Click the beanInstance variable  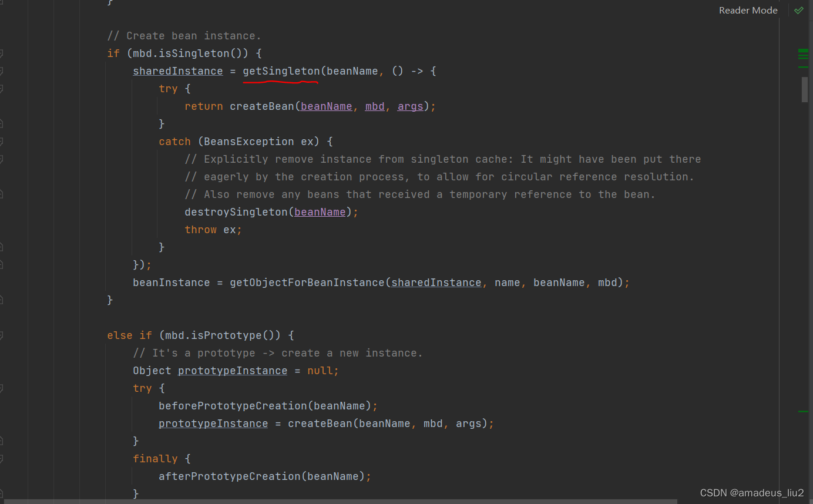(x=171, y=283)
